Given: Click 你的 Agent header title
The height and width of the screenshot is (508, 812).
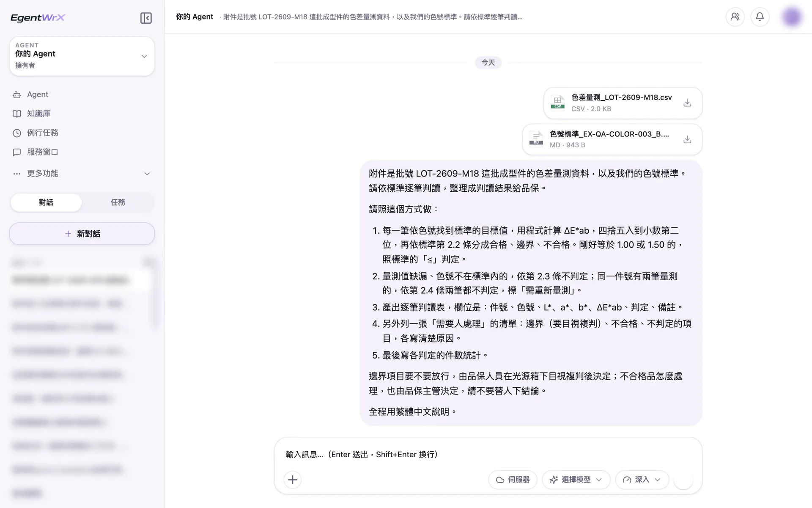Looking at the screenshot, I should click(195, 17).
